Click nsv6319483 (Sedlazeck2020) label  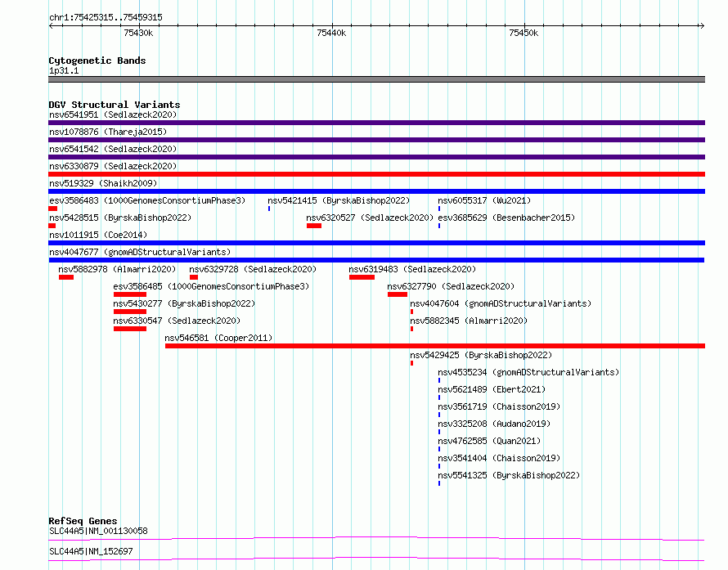coord(412,269)
